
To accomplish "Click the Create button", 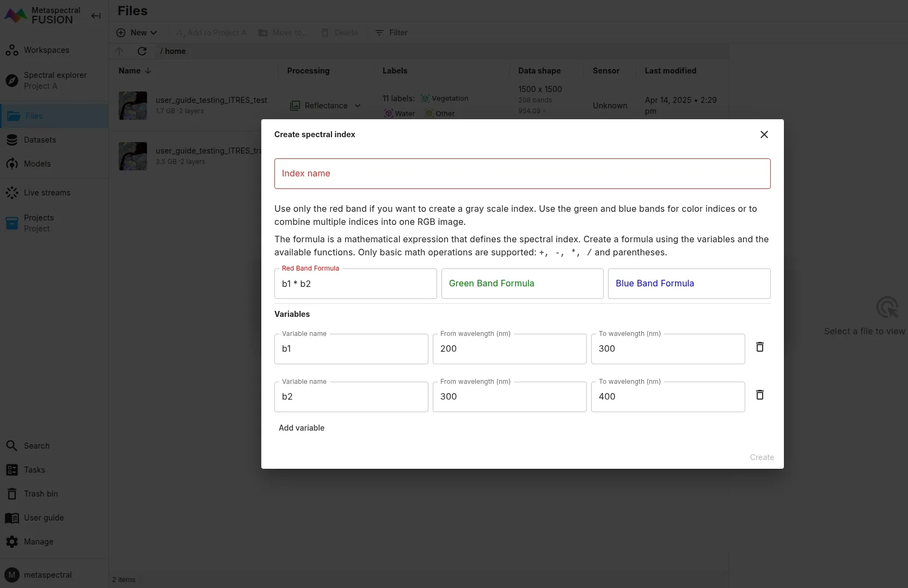I will [761, 457].
